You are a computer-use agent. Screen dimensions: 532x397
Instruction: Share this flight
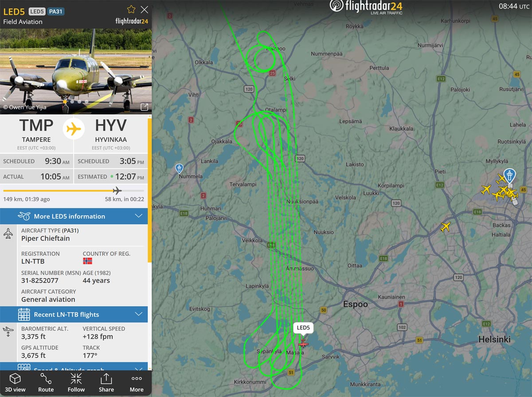click(x=106, y=382)
